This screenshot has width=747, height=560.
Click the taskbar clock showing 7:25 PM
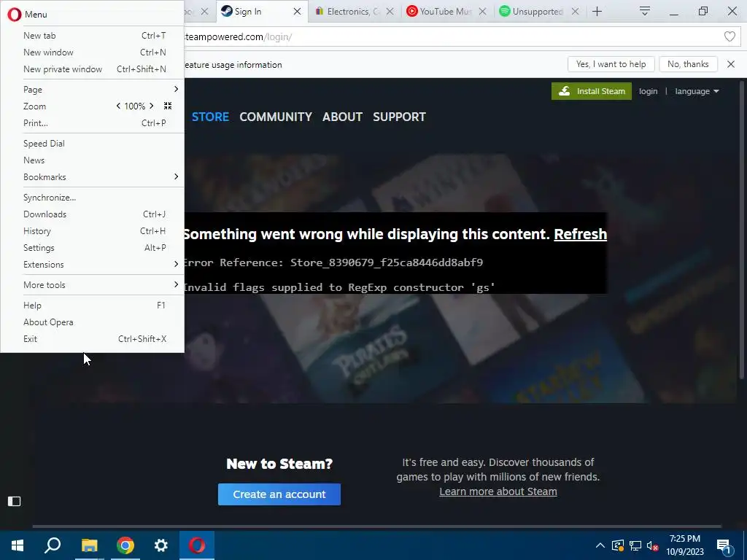[684, 545]
